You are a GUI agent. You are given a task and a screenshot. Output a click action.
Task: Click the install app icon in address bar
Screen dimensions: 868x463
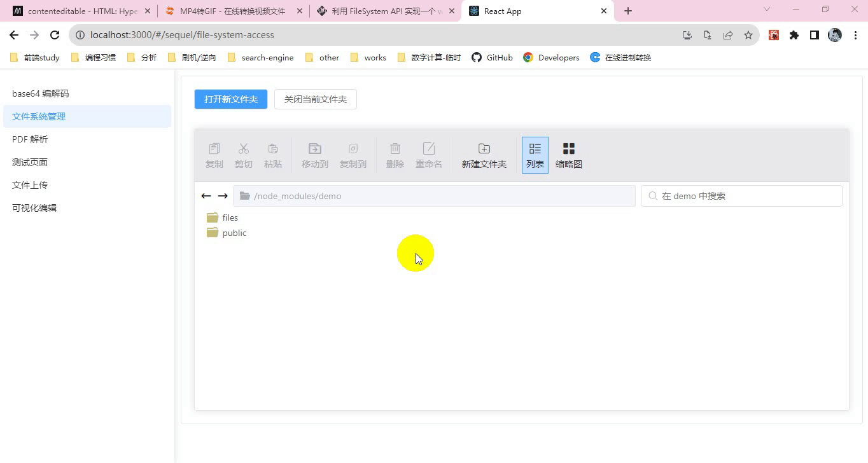tap(687, 36)
